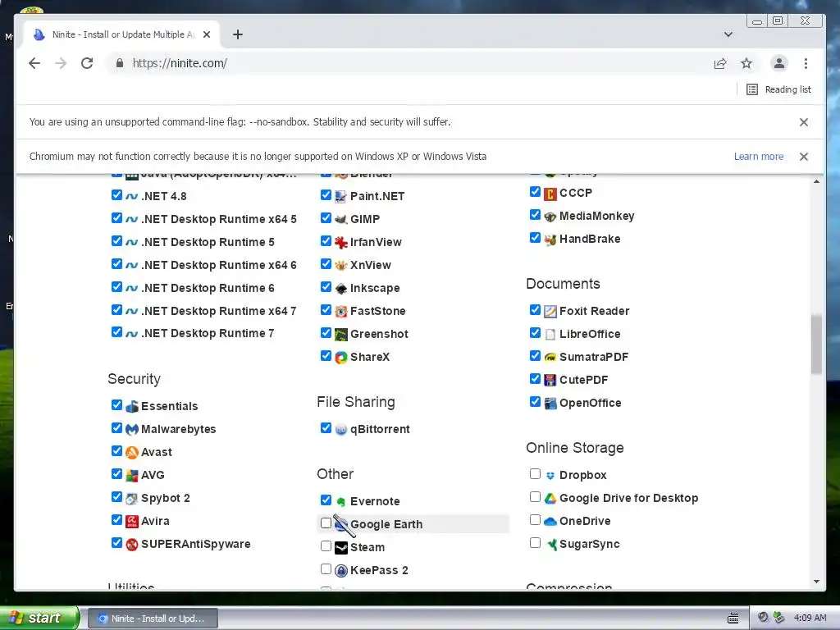The width and height of the screenshot is (840, 630).
Task: Dismiss the no-sandbox warning bar
Action: (x=804, y=122)
